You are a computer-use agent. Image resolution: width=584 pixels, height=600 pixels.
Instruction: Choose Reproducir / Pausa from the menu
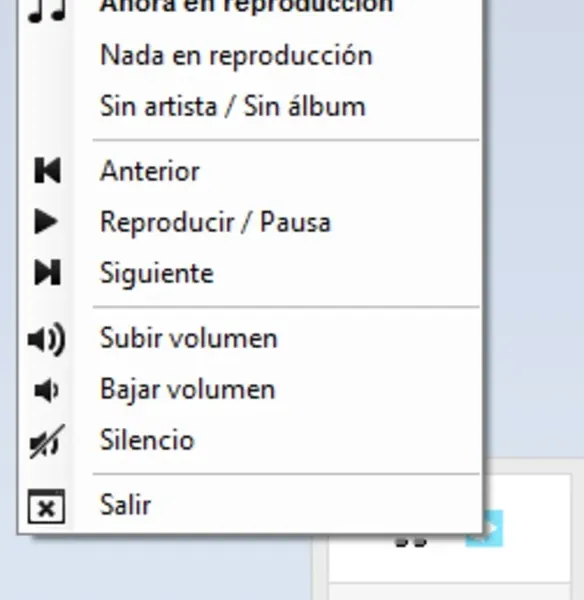pyautogui.click(x=250, y=222)
